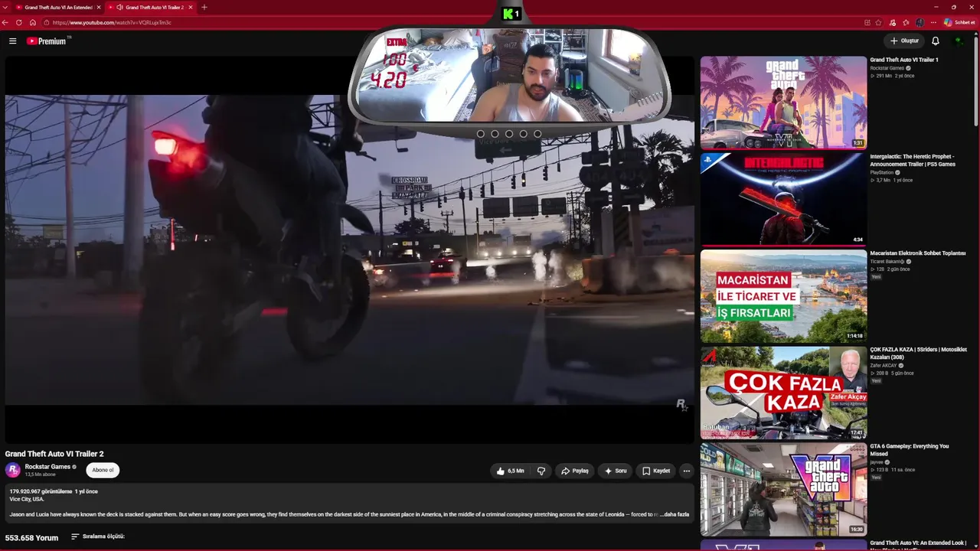This screenshot has height=551, width=980.
Task: Go back to the previous page
Action: pyautogui.click(x=6, y=22)
